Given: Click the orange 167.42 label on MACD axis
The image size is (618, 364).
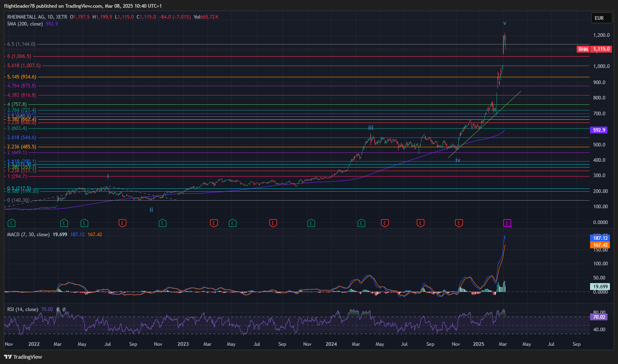Looking at the screenshot, I should tap(600, 245).
